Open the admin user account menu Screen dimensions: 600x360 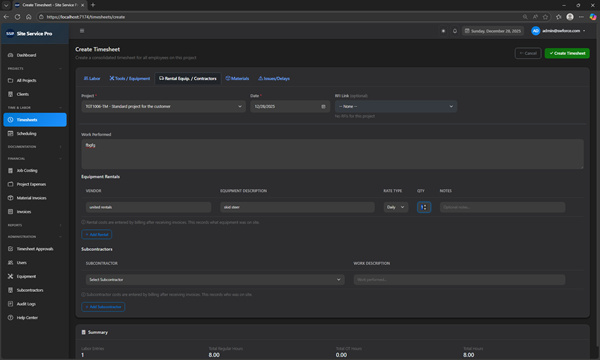click(558, 31)
